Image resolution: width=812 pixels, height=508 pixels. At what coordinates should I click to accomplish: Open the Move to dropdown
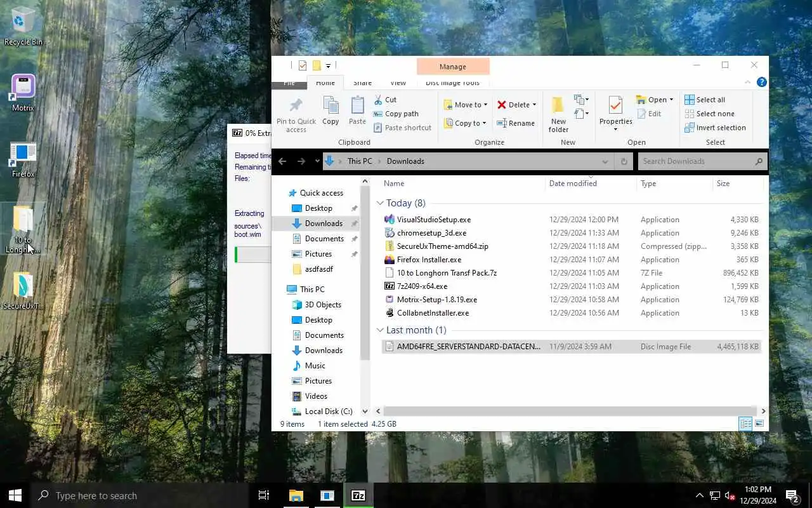click(x=466, y=105)
